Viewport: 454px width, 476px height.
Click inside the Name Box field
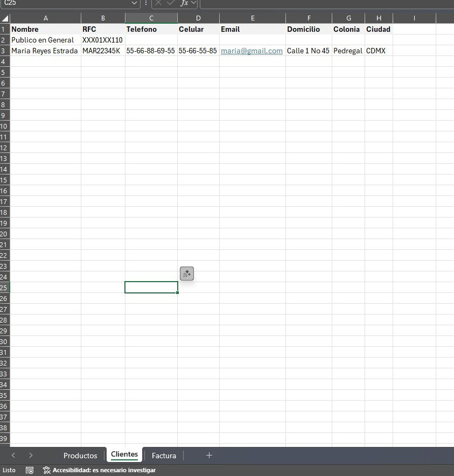[65, 4]
